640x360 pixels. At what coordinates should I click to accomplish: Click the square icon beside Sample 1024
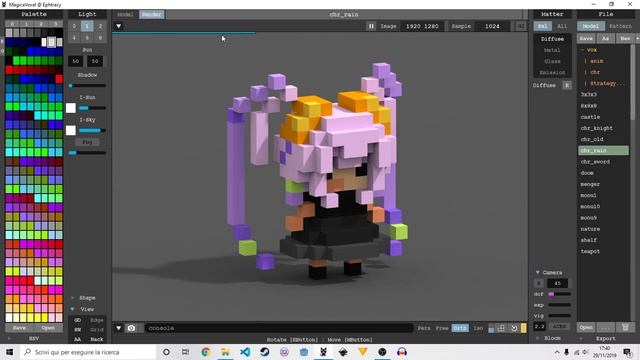521,26
